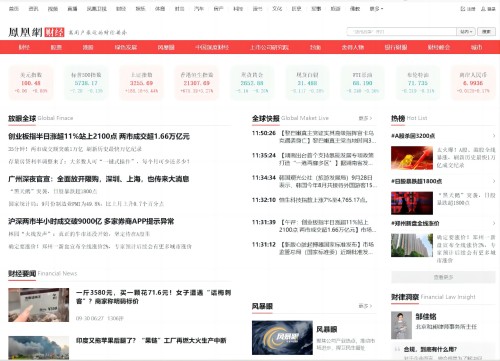Open the quoted article below the lawyer profile
The height and width of the screenshot is (361, 500).
(430, 349)
